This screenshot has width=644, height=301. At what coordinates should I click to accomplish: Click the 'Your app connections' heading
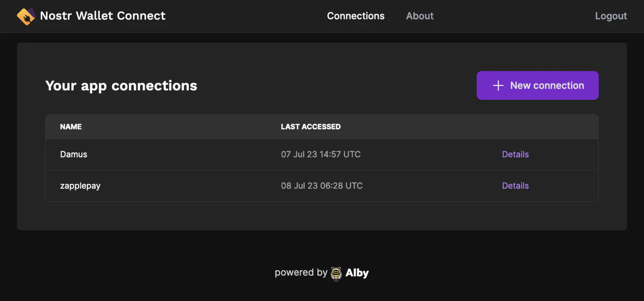121,86
